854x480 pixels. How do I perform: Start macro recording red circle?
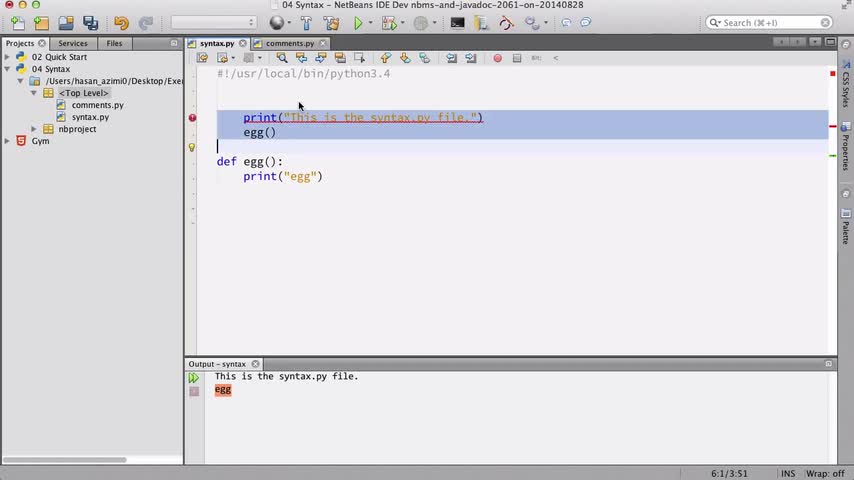497,58
